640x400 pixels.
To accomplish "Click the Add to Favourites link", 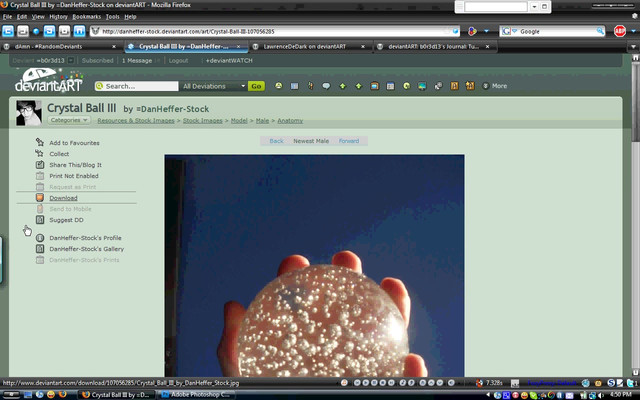I will (74, 143).
